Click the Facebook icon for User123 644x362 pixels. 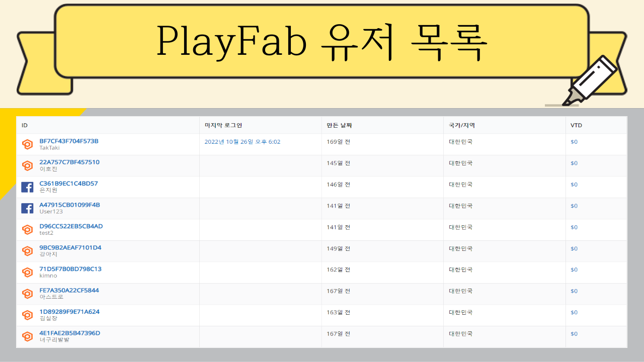click(27, 208)
